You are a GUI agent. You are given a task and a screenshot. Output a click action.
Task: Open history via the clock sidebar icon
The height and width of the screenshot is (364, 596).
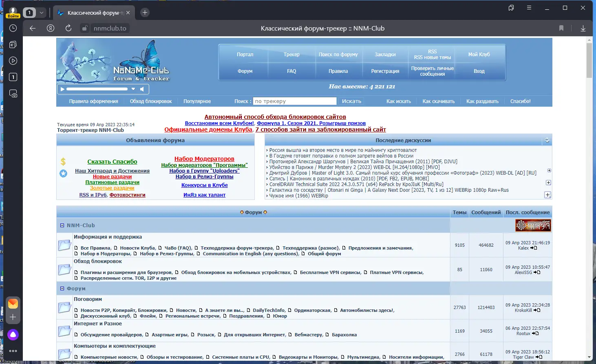13,28
